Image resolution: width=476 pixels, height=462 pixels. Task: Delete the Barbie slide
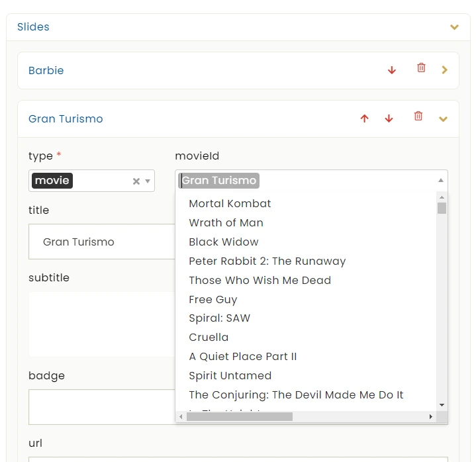point(421,68)
